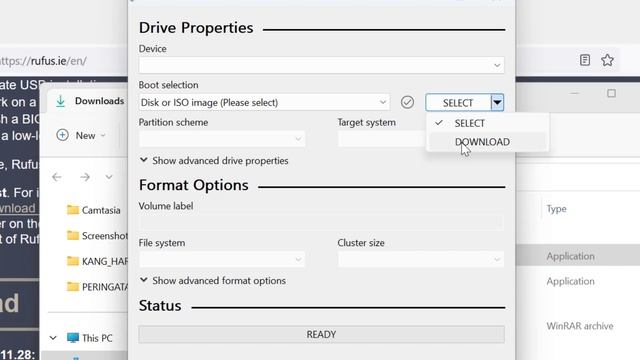Open recent locations chevron in Explorer
This screenshot has height=360, width=640.
click(109, 177)
